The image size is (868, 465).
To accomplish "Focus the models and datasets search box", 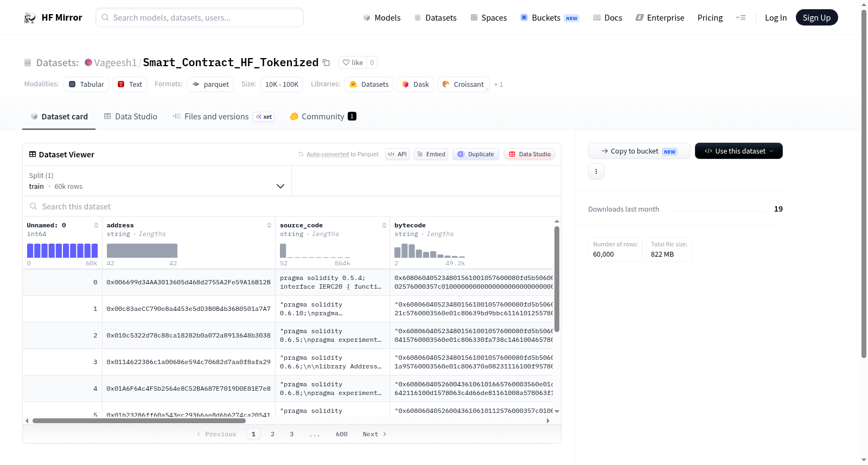I will click(200, 17).
